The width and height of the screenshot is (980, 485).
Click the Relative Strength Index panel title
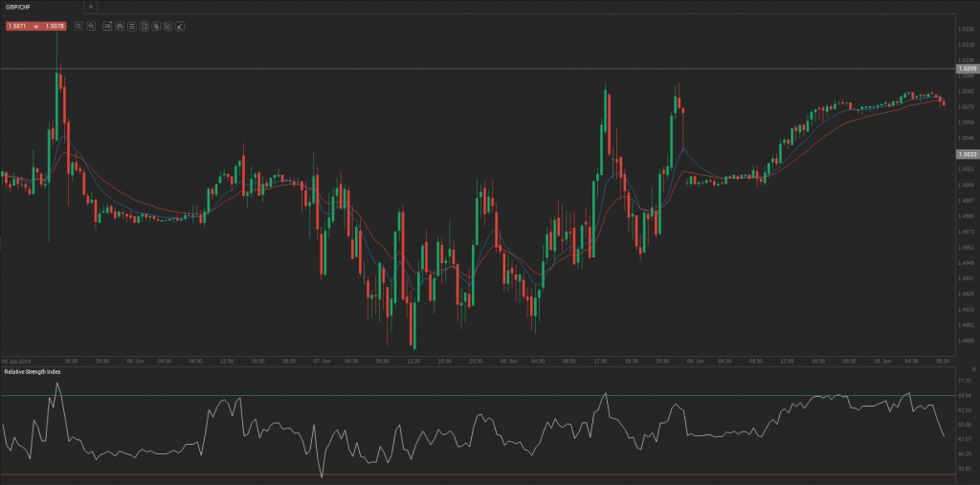tap(32, 370)
